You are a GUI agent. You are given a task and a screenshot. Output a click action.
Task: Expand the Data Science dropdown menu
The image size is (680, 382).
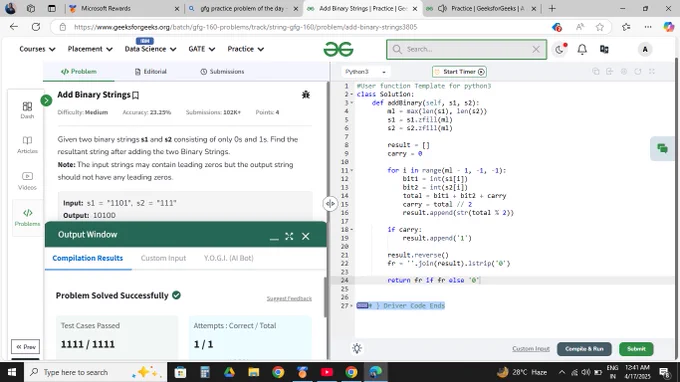[x=150, y=49]
